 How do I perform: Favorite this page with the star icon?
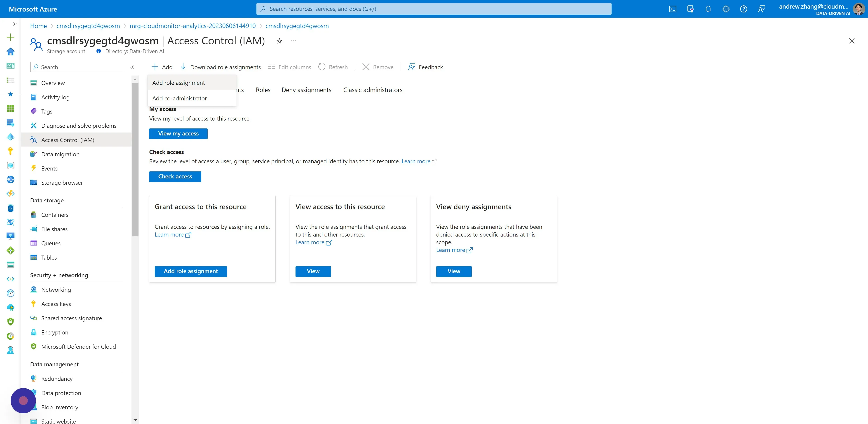click(279, 41)
